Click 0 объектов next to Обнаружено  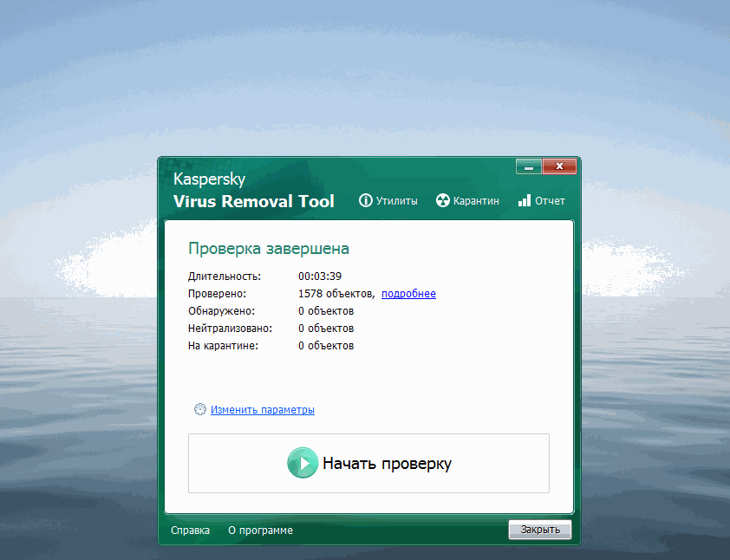(x=326, y=311)
